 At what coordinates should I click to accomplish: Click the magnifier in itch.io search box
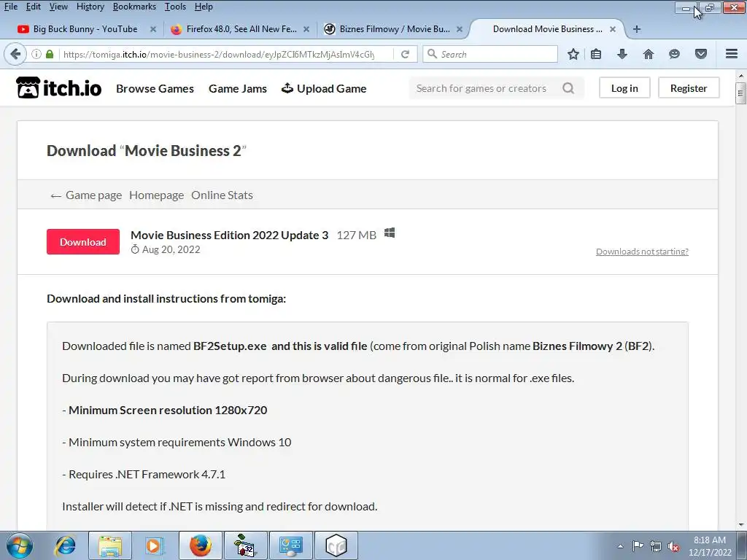(x=568, y=88)
